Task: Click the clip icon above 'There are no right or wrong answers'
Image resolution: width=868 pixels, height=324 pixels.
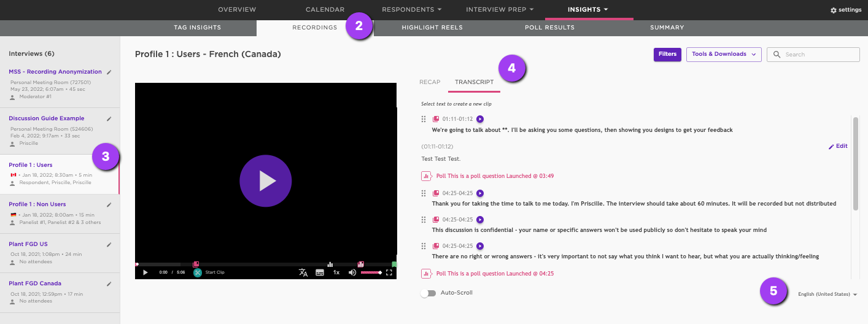Action: (436, 246)
